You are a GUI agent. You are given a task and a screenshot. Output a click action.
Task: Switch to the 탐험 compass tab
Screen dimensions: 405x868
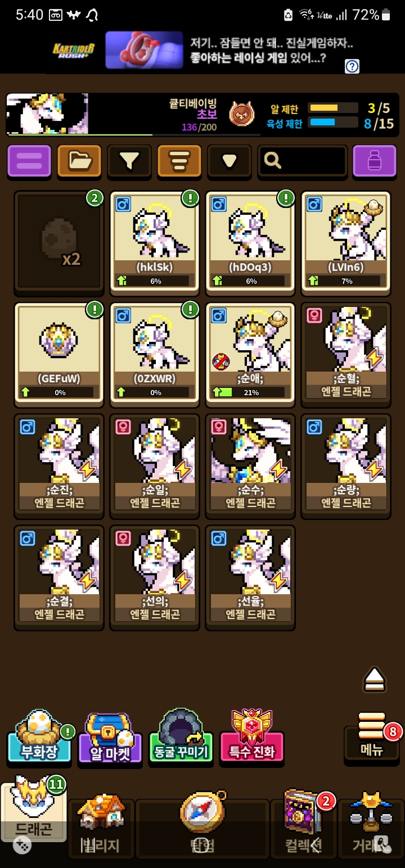(202, 824)
